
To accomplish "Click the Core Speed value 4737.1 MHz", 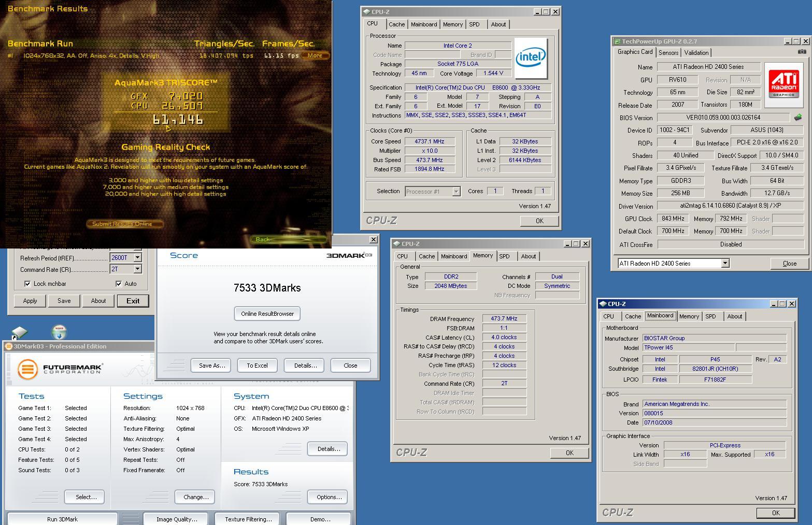I will point(430,141).
